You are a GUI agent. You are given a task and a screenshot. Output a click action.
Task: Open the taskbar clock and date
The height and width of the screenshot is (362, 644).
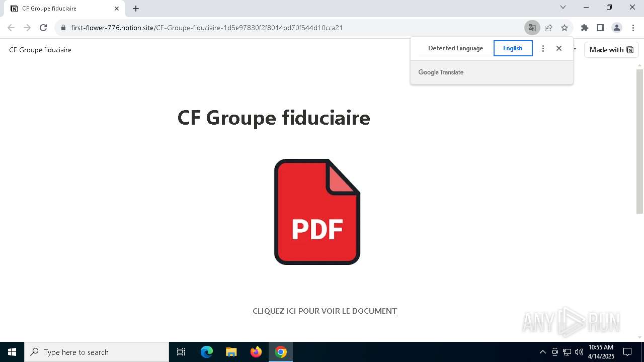tap(601, 352)
